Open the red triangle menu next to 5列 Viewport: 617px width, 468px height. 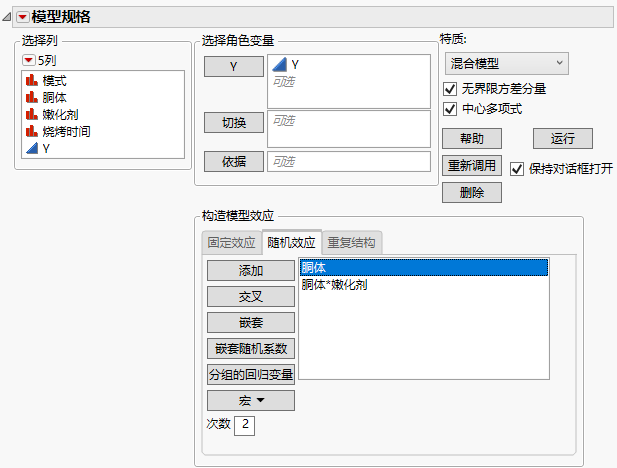tap(28, 62)
